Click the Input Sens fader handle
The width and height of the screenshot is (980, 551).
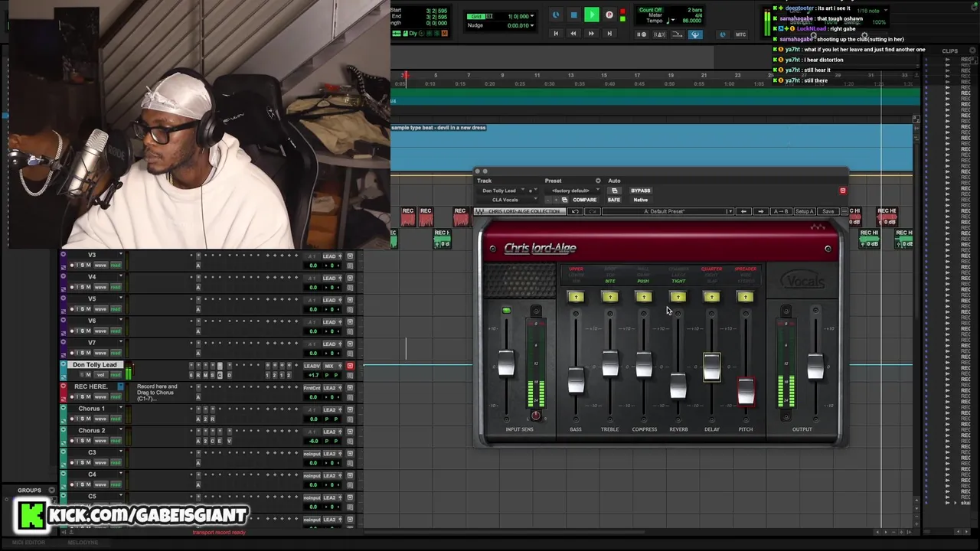pos(506,364)
